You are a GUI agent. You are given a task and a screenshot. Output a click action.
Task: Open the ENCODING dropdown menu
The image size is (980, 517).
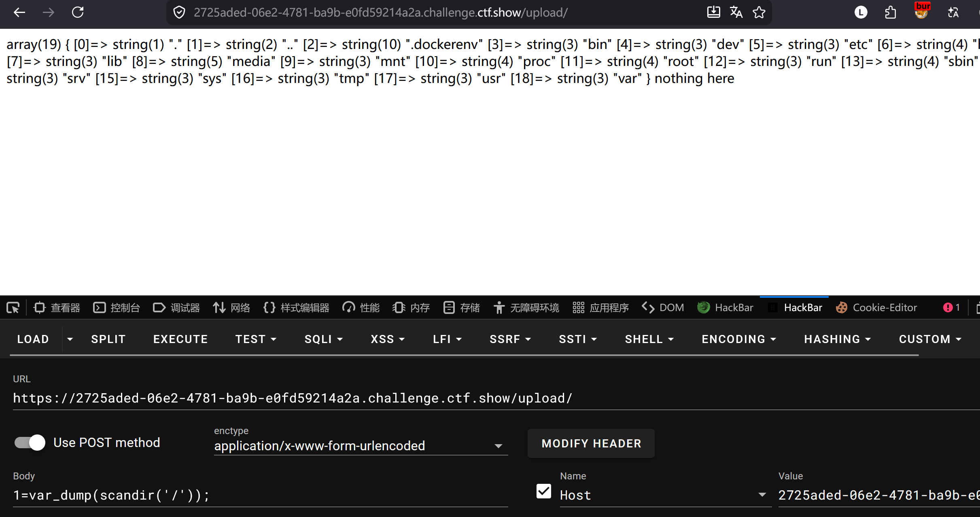739,339
